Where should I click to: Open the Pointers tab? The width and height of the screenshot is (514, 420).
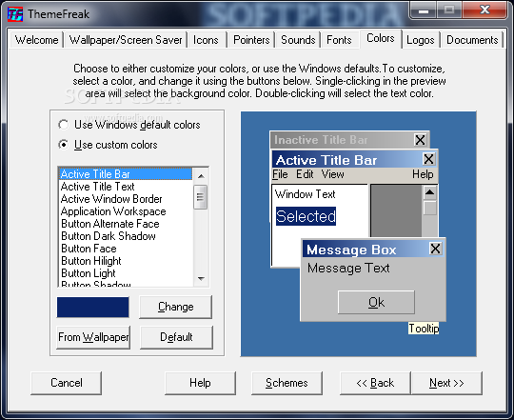pos(251,40)
